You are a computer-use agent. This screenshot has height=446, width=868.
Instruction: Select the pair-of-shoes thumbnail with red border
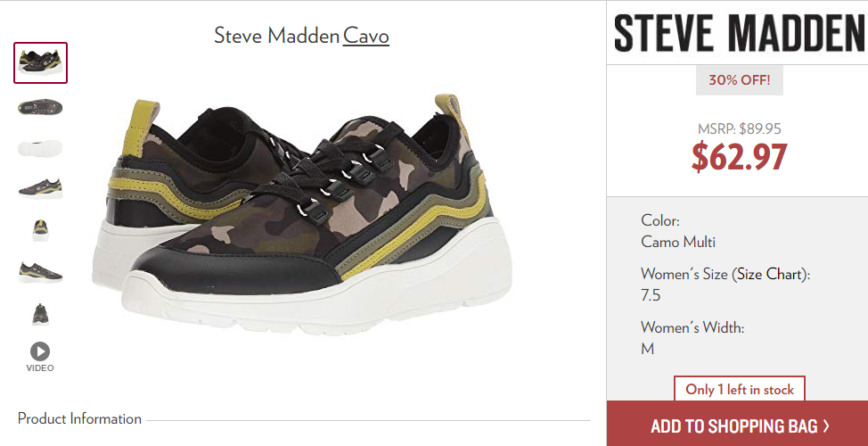pos(40,63)
